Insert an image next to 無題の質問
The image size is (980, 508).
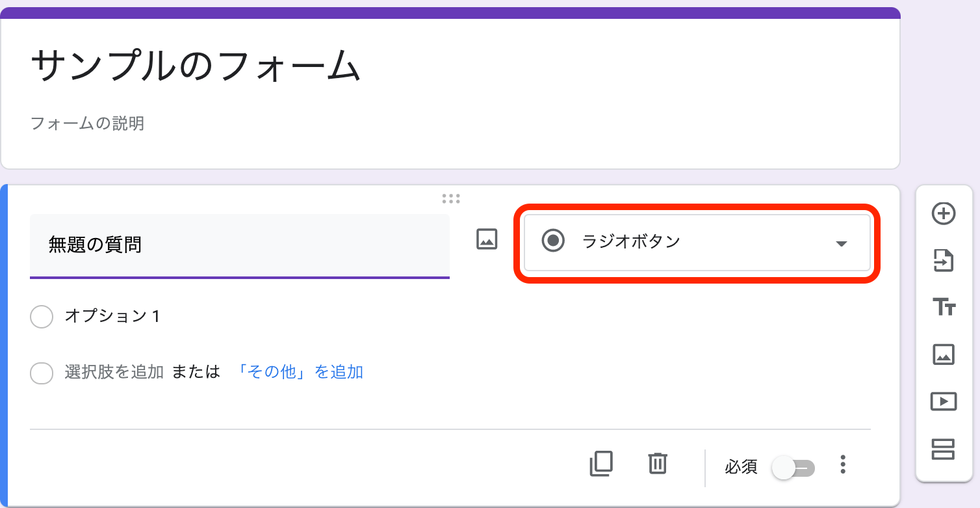tap(486, 239)
